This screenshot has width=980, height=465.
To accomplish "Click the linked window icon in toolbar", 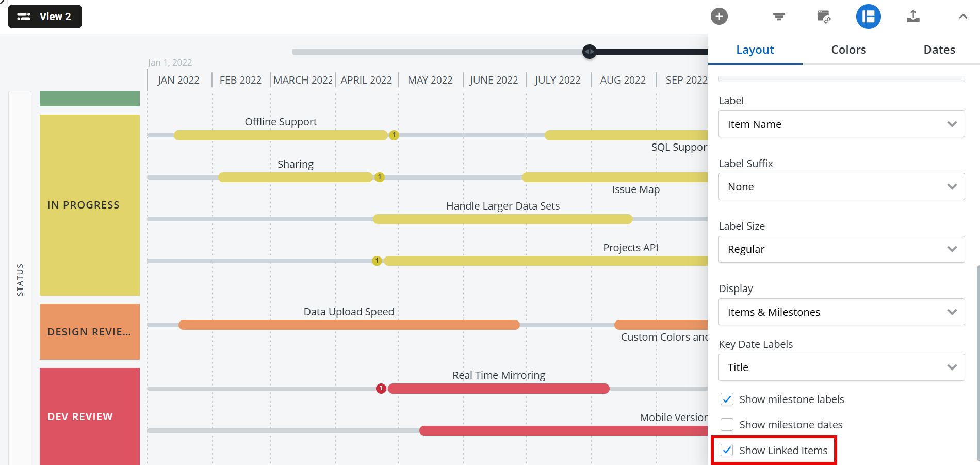I will (824, 17).
